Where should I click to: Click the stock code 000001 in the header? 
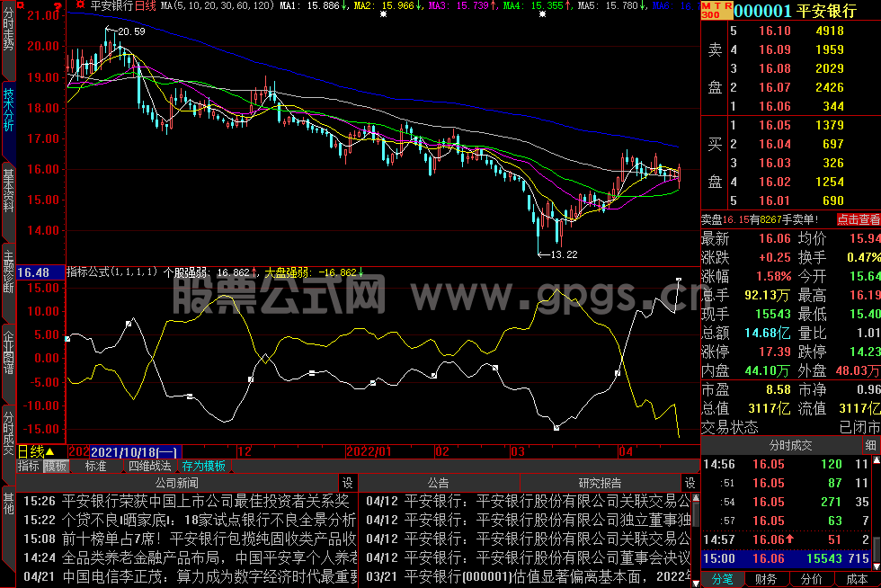point(763,11)
